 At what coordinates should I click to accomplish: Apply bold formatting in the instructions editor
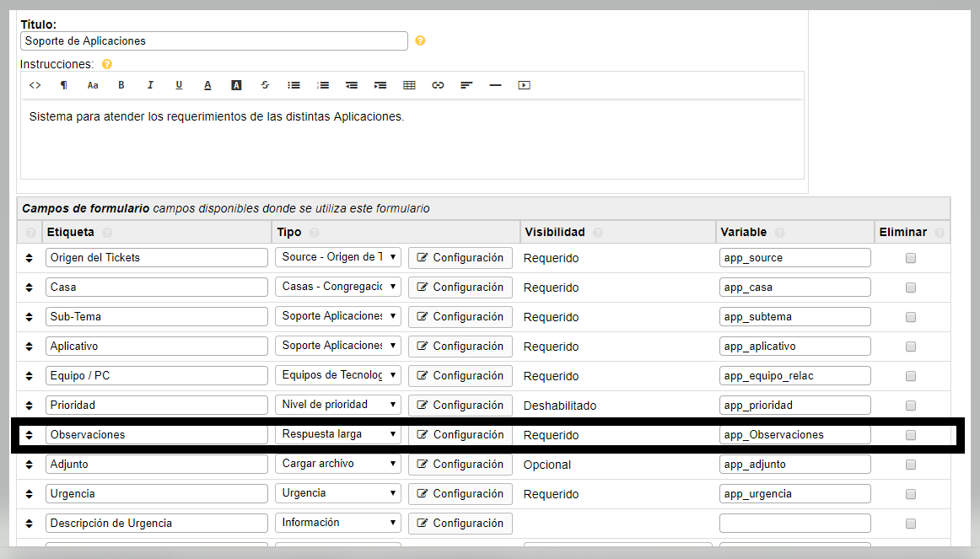click(x=121, y=85)
